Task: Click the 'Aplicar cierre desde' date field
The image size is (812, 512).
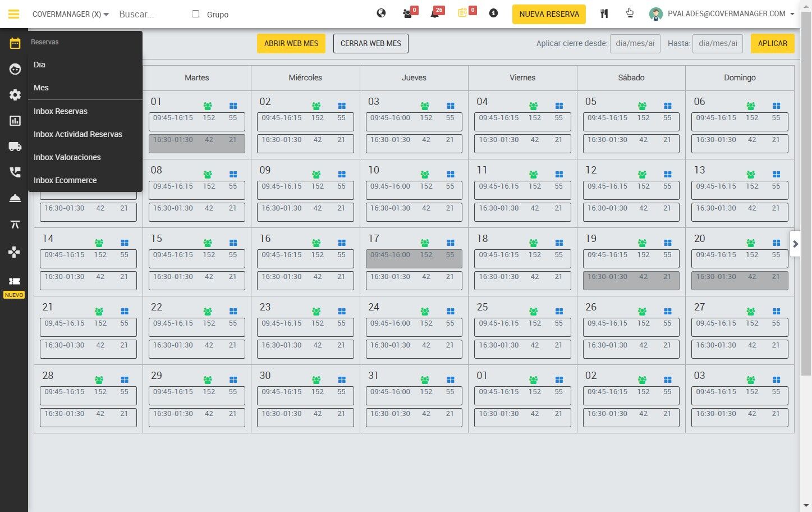Action: tap(635, 43)
